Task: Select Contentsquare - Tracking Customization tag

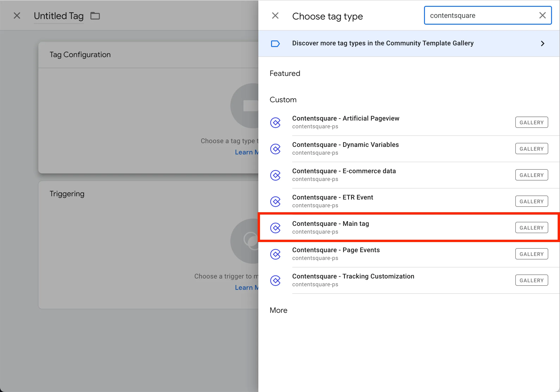Action: pos(409,280)
